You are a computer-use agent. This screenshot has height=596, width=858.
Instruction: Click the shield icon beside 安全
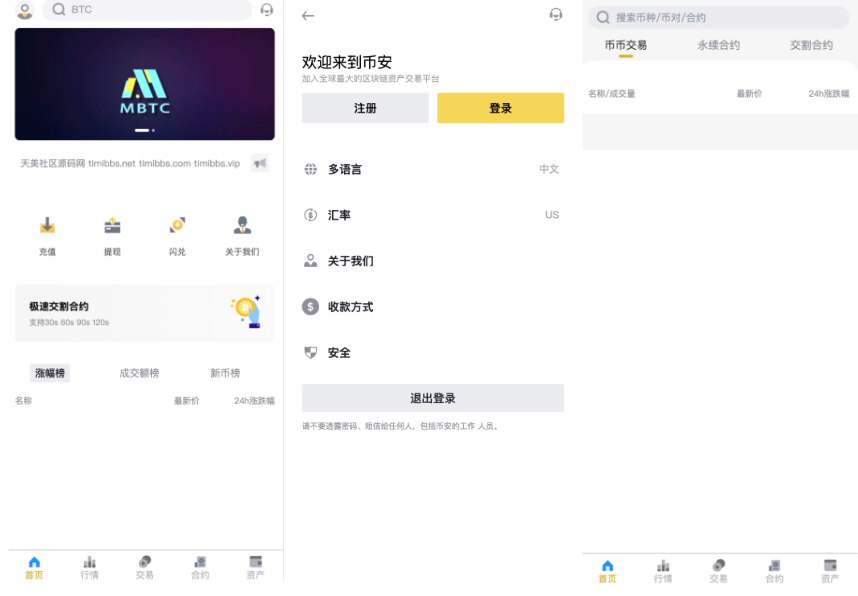pos(310,352)
